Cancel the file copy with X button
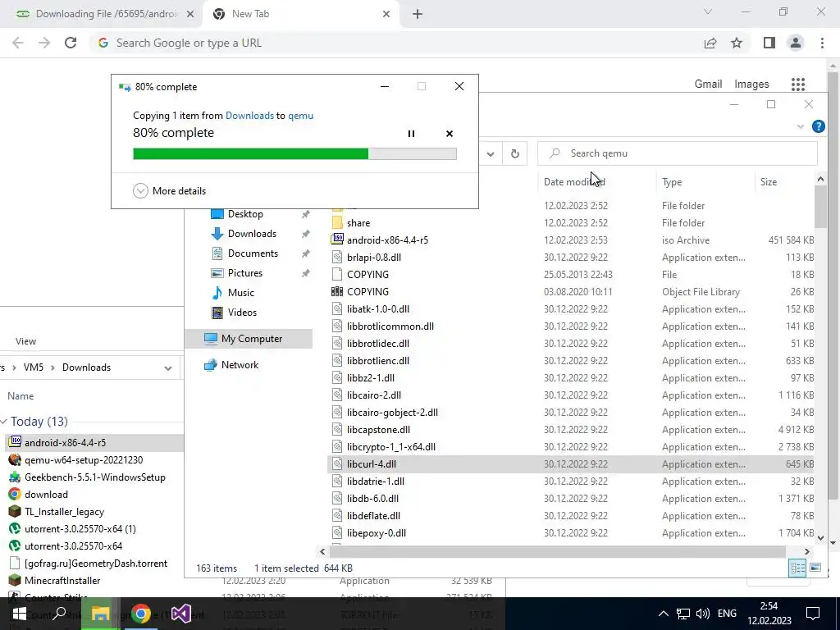 point(450,134)
